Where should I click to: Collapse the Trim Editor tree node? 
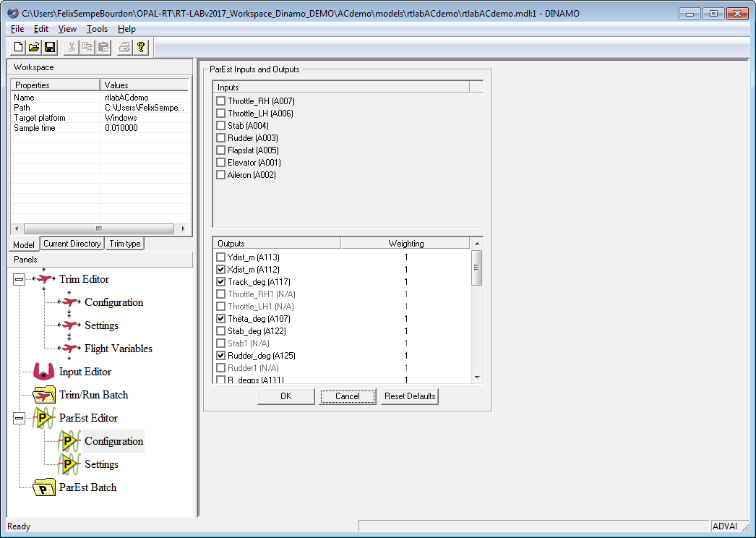pos(19,279)
